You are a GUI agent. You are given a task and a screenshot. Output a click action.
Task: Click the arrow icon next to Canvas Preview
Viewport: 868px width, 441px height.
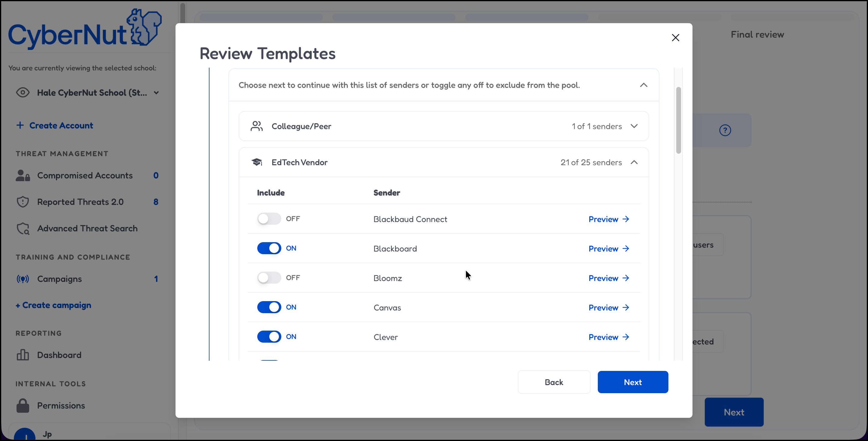click(x=626, y=307)
